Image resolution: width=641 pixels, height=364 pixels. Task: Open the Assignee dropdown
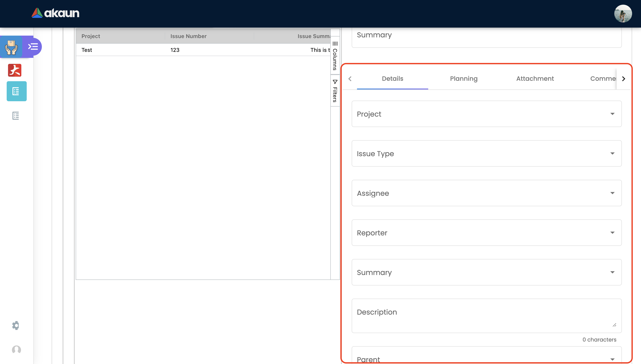(486, 193)
